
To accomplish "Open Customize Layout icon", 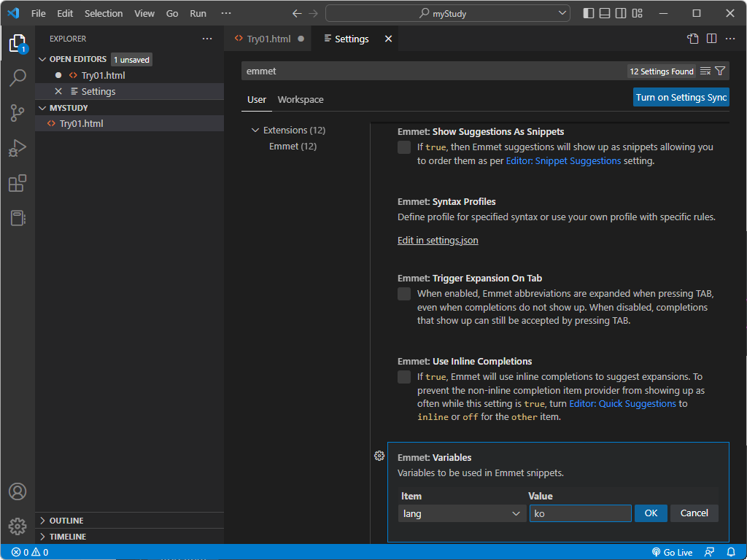I will coord(637,13).
